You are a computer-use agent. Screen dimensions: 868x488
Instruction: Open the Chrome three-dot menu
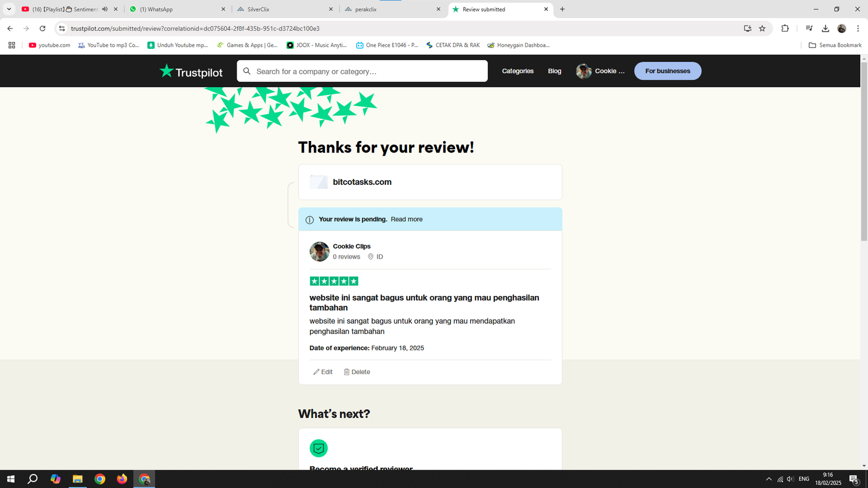(x=858, y=28)
